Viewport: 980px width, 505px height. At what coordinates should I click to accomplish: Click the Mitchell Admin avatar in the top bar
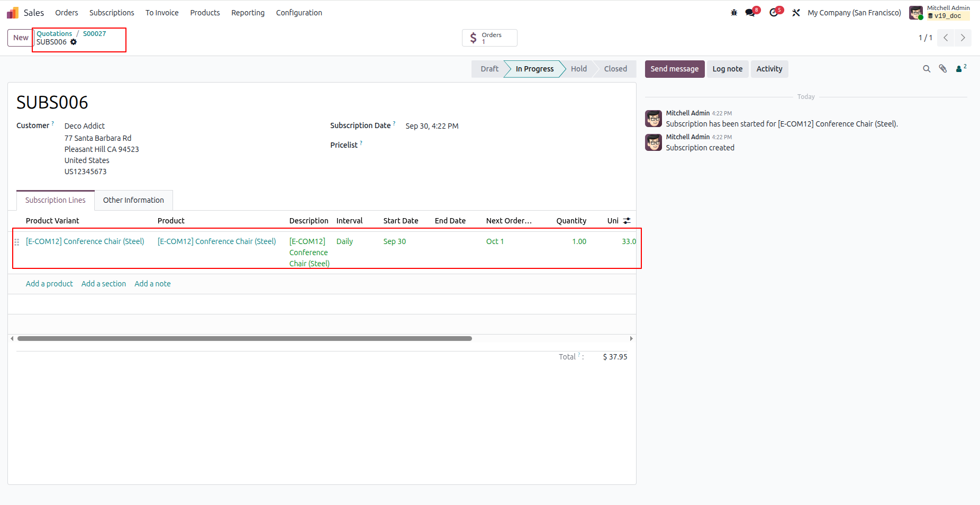tap(916, 13)
